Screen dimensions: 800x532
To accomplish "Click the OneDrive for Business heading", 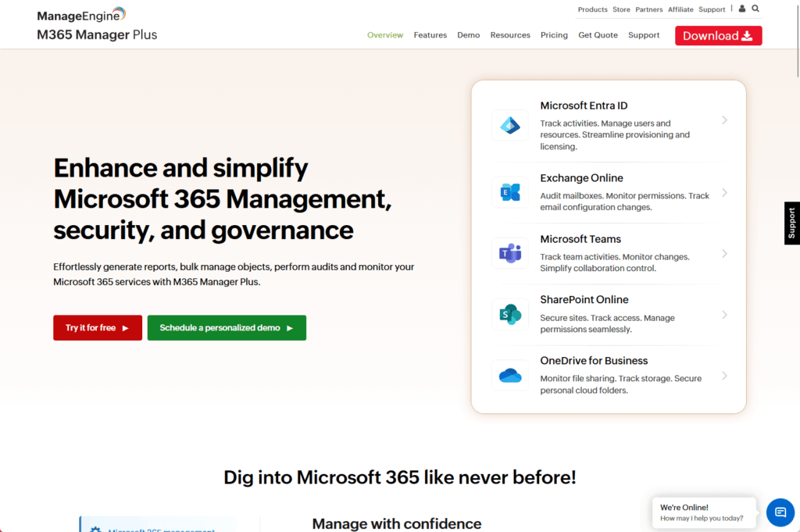I will [x=594, y=361].
